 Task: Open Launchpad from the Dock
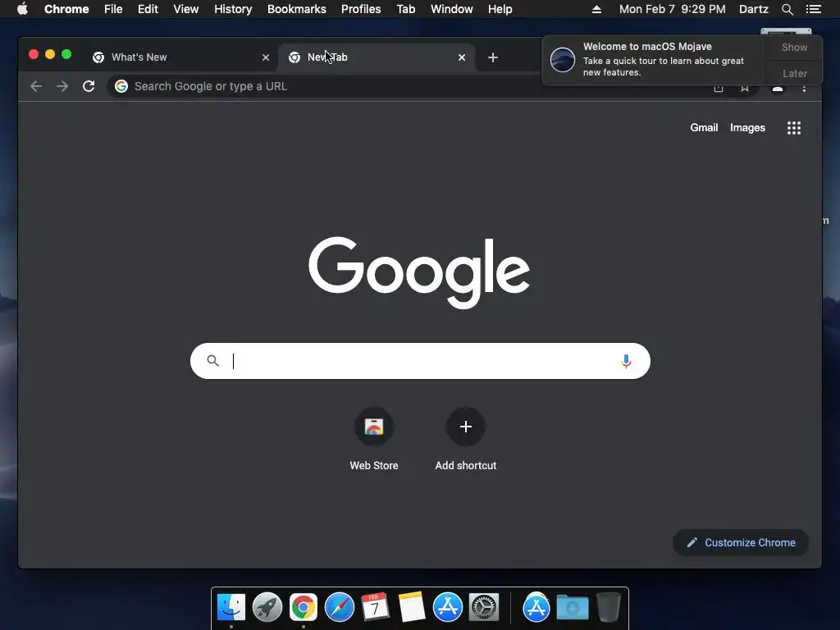pos(267,607)
